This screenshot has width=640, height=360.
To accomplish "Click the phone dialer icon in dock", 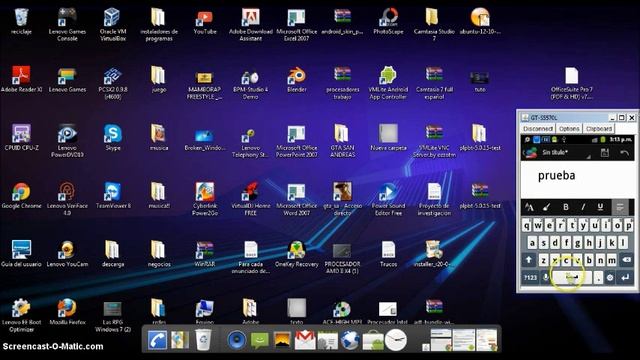I will pos(157,340).
